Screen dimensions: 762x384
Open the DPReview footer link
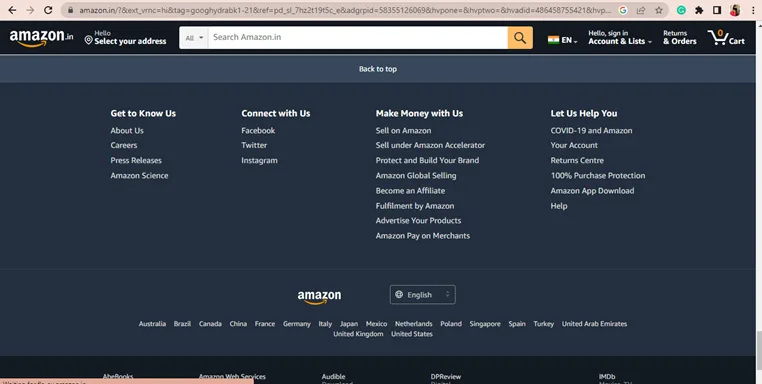[x=446, y=377]
